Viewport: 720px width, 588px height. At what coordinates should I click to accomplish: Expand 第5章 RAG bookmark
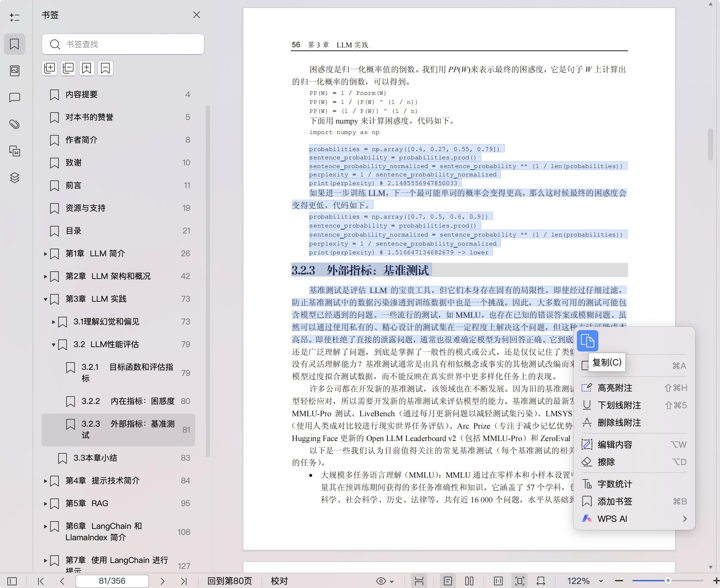coord(45,503)
